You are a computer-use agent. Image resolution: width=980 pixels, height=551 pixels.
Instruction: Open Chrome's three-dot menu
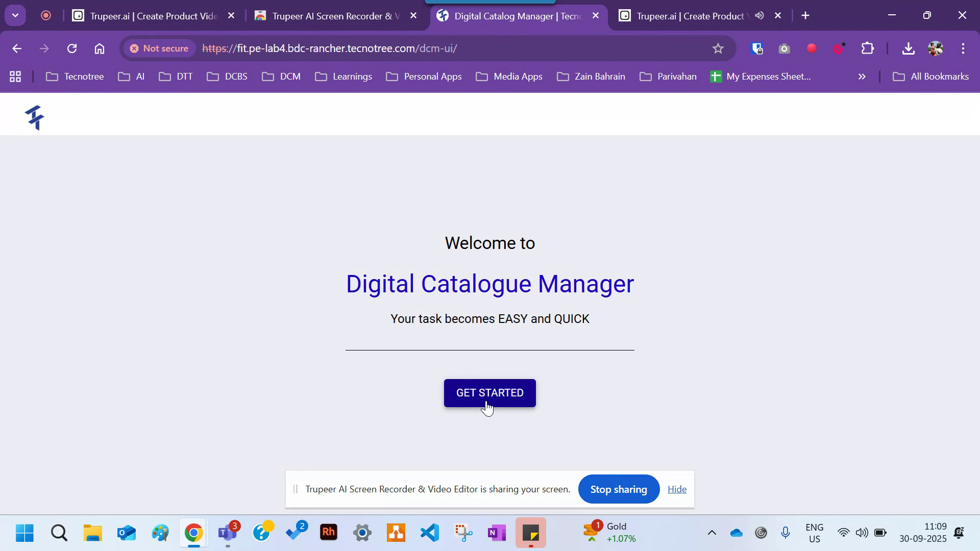click(963, 48)
